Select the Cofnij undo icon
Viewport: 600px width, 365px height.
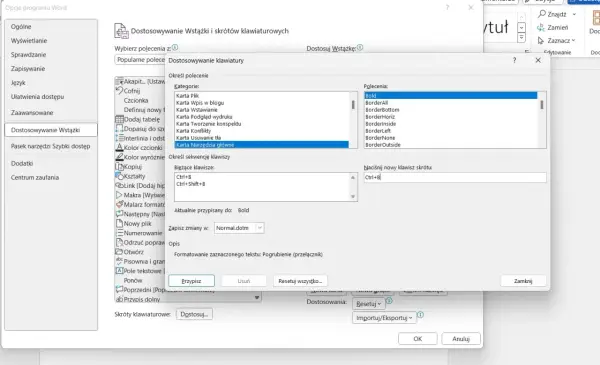[119, 91]
